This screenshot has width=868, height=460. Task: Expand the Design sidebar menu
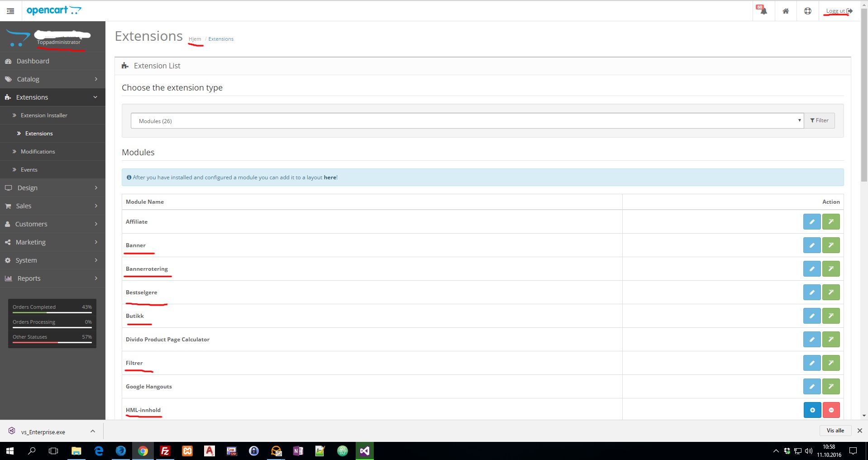pos(52,188)
